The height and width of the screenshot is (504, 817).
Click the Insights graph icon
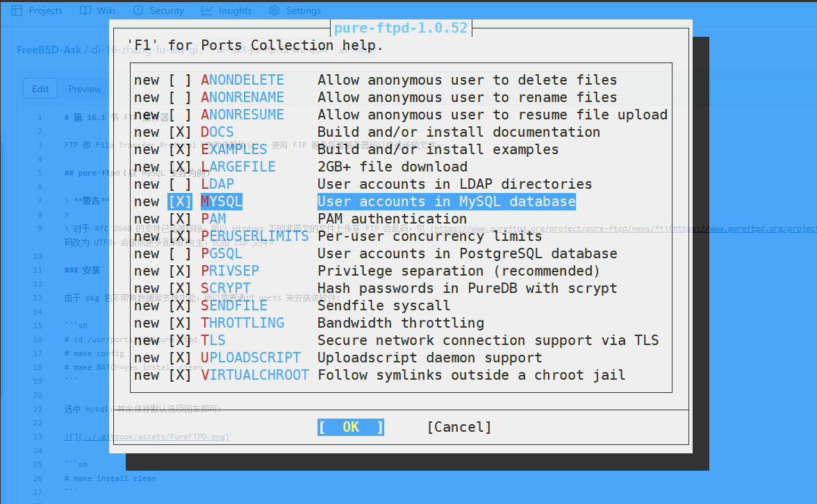pos(207,10)
